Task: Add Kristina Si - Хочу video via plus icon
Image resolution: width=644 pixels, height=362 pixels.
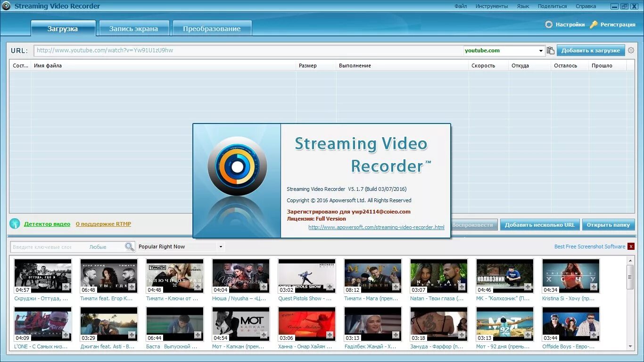Action: (x=594, y=287)
